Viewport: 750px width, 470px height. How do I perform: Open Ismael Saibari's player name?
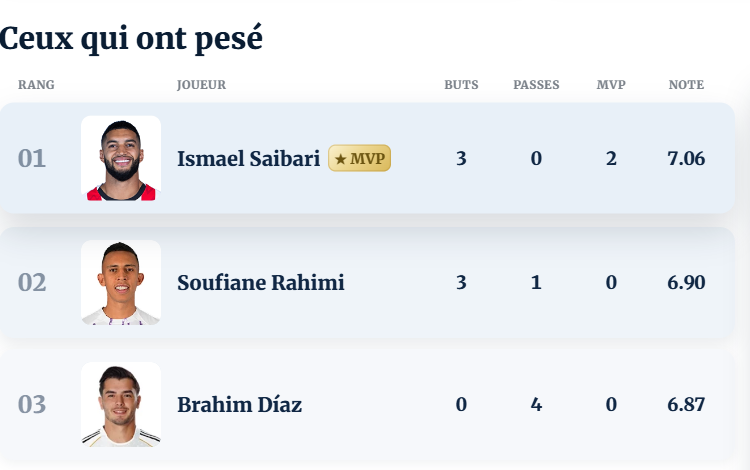pyautogui.click(x=249, y=159)
